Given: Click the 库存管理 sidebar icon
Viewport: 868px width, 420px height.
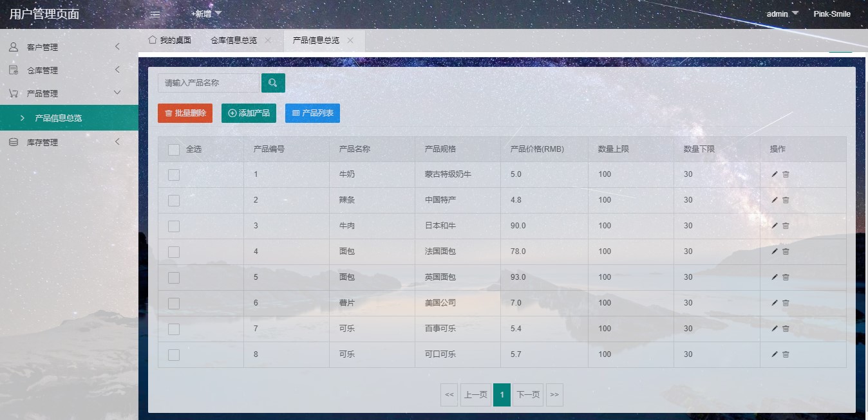Looking at the screenshot, I should [12, 142].
